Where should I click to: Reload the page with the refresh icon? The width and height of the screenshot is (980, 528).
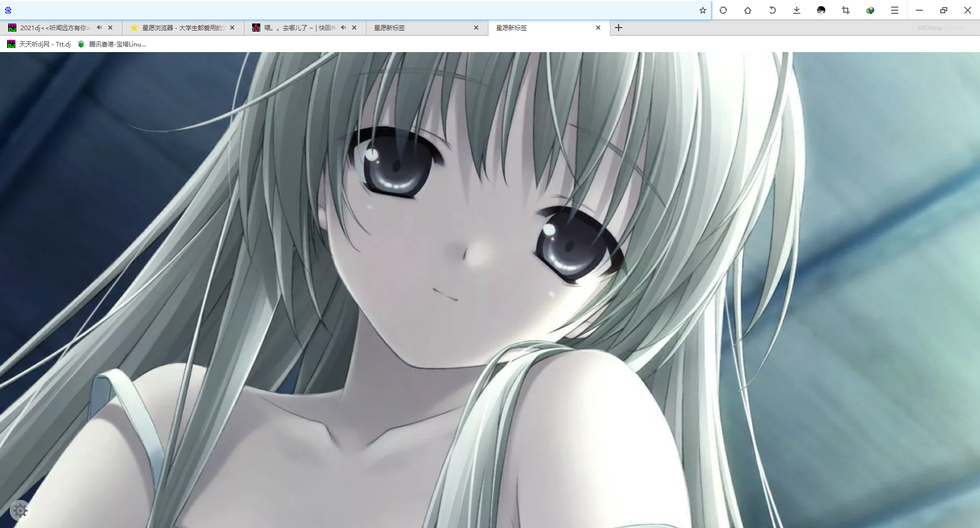(723, 10)
